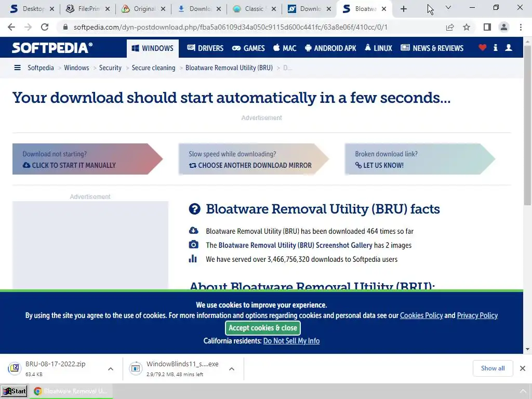
Task: Click the padlock site info icon
Action: pyautogui.click(x=65, y=27)
